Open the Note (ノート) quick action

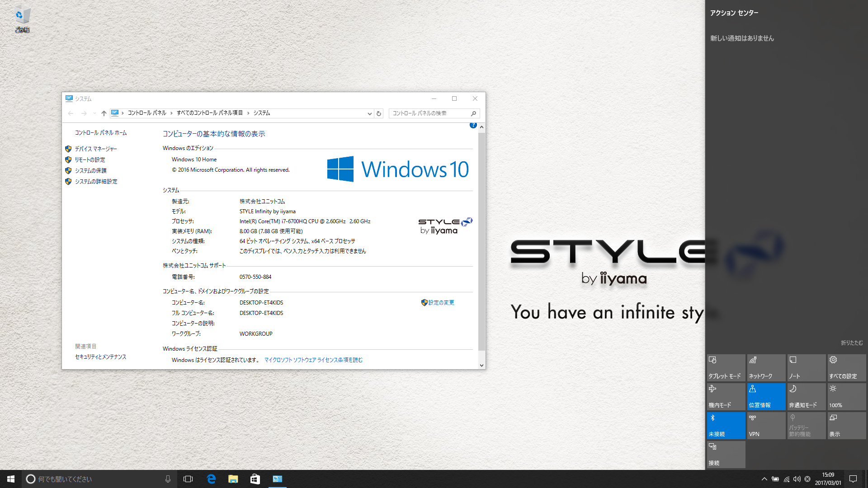806,367
